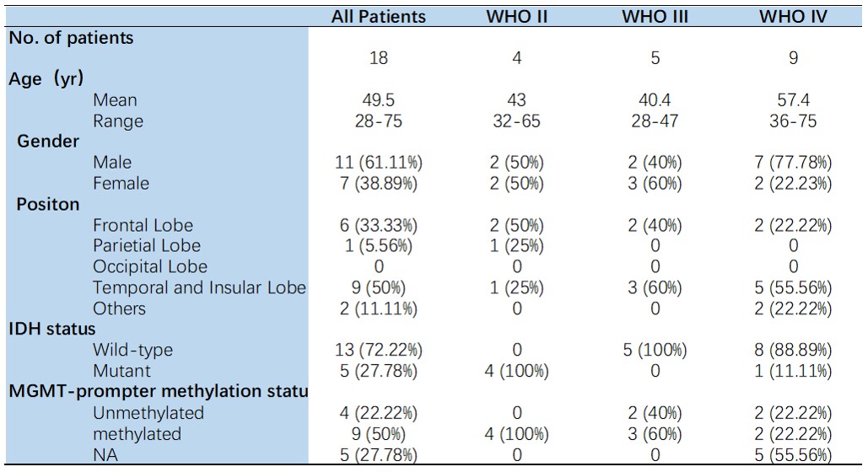Select the "Occipital Lobe" row label
The image size is (868, 472).
pyautogui.click(x=149, y=267)
